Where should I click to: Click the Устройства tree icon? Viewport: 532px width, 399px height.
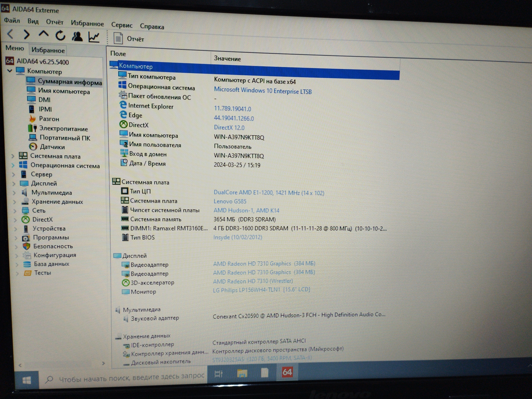point(26,229)
